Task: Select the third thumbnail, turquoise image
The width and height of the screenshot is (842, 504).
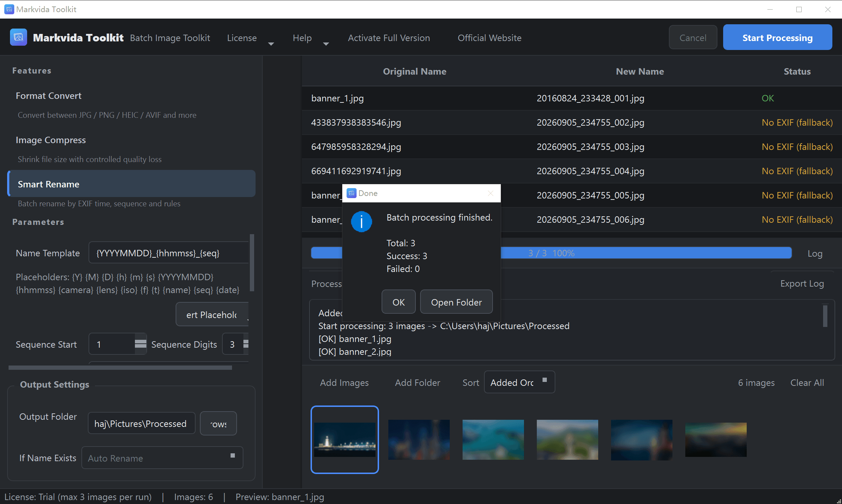Action: pyautogui.click(x=493, y=439)
